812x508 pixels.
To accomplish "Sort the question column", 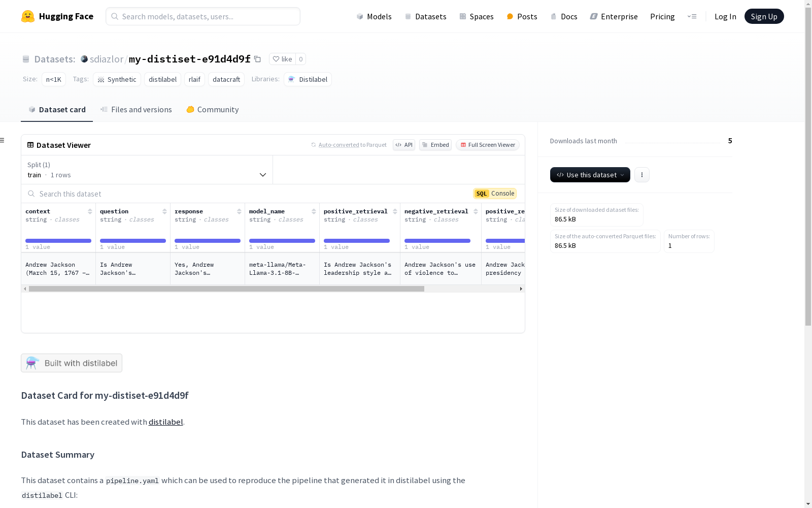I will pos(164,211).
